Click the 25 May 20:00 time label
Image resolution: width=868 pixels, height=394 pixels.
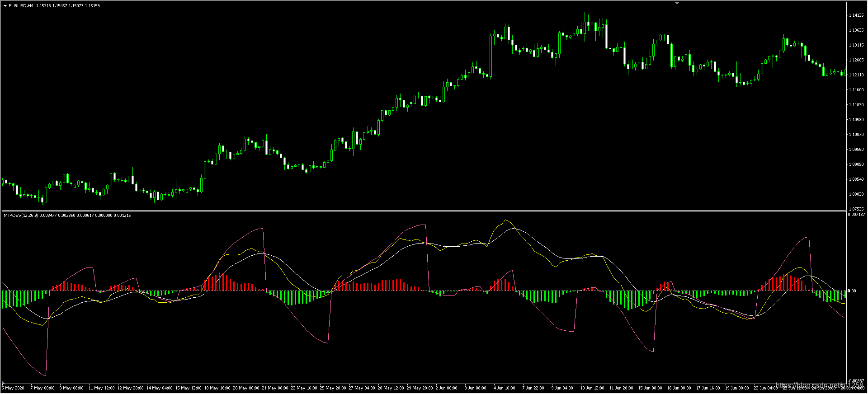tap(333, 388)
